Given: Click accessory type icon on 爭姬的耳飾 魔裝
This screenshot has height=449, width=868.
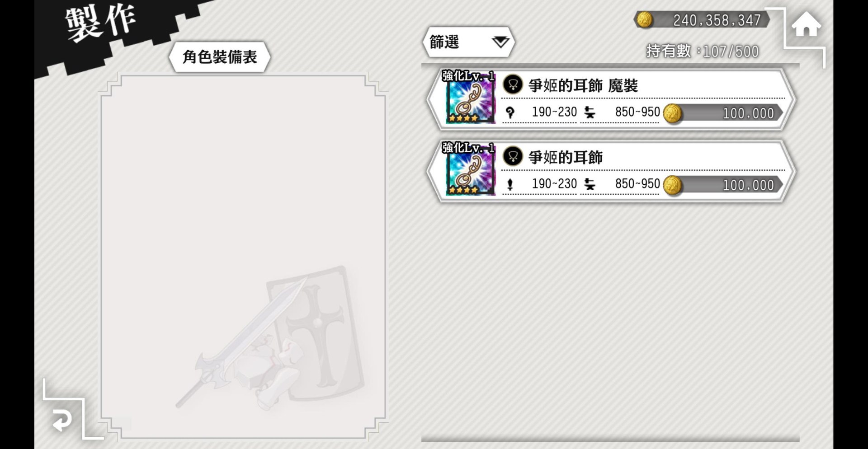Looking at the screenshot, I should 513,84.
